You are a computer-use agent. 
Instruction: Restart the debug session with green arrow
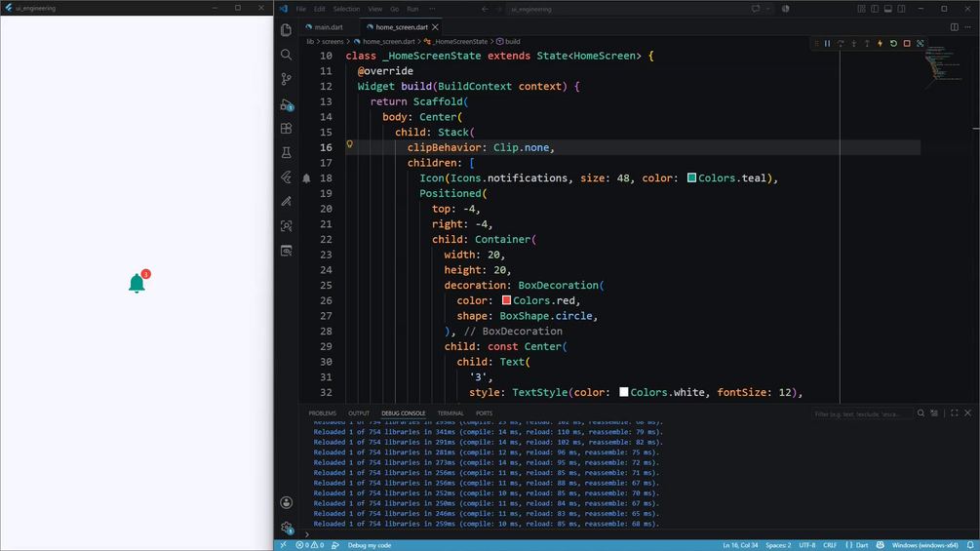(894, 44)
